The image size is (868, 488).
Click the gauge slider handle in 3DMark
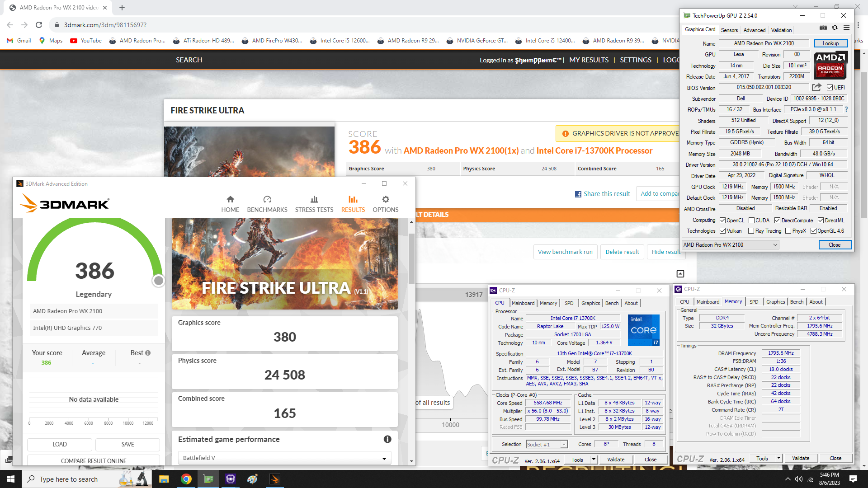(x=158, y=281)
